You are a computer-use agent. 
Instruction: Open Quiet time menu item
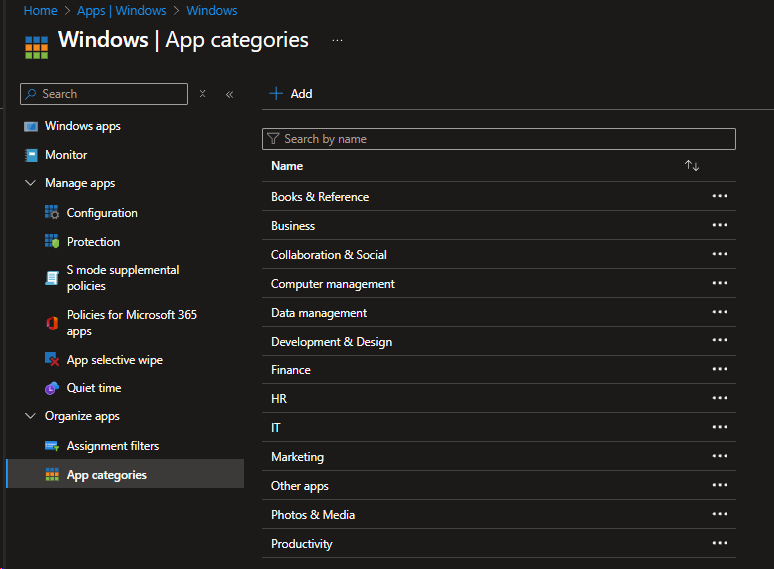click(x=94, y=388)
